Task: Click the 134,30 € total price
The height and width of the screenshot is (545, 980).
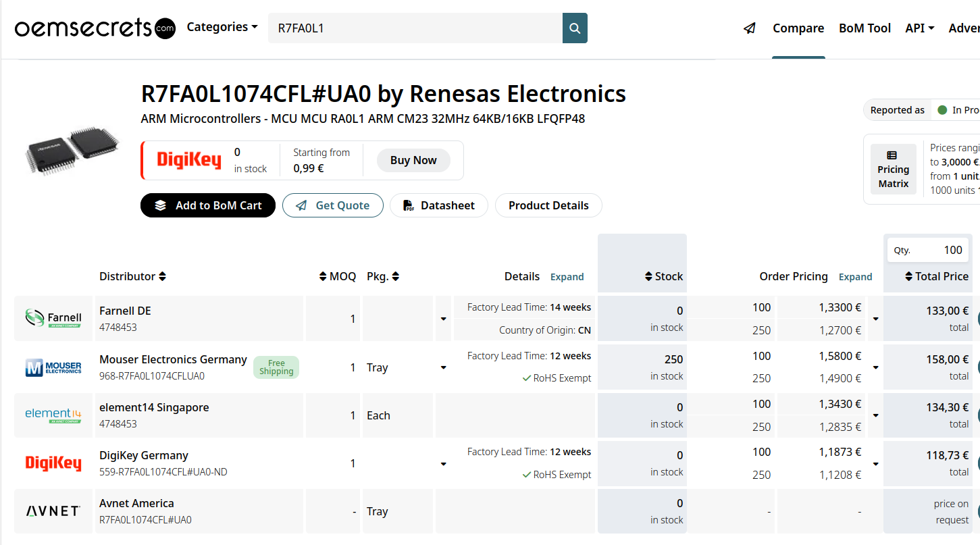Action: coord(948,407)
